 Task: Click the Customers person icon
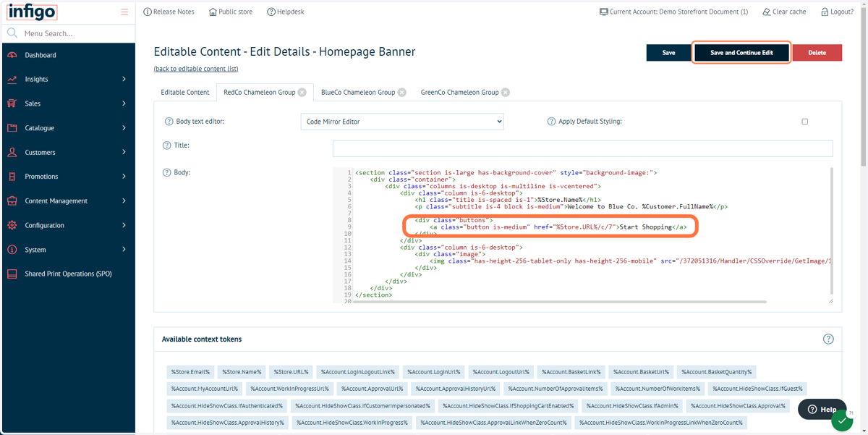click(x=12, y=153)
